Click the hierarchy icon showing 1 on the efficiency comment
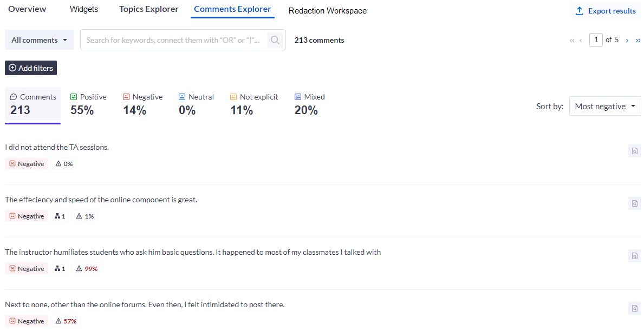 (x=60, y=216)
